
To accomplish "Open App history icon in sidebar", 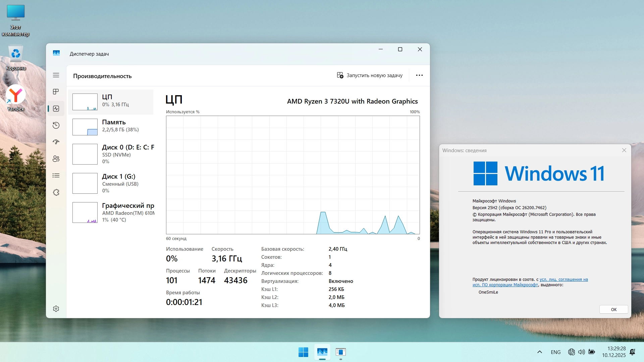I will pyautogui.click(x=56, y=125).
